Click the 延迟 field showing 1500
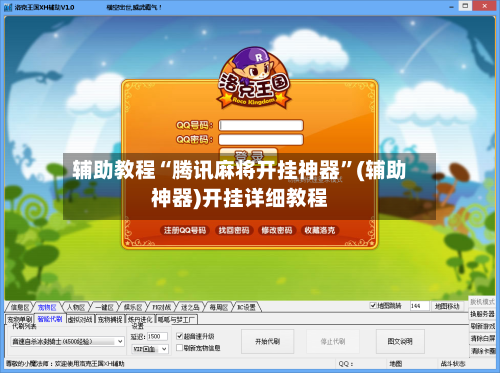The height and width of the screenshot is (373, 500). click(157, 336)
